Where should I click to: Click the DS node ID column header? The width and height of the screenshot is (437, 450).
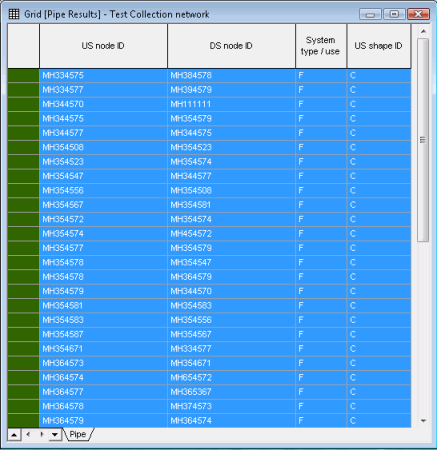tap(231, 46)
